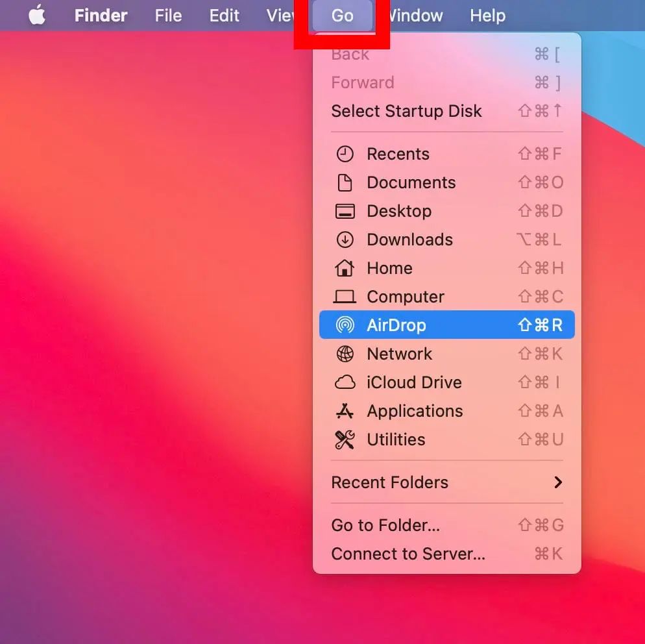Select the iCloud Drive entry text
The width and height of the screenshot is (645, 644).
point(414,382)
